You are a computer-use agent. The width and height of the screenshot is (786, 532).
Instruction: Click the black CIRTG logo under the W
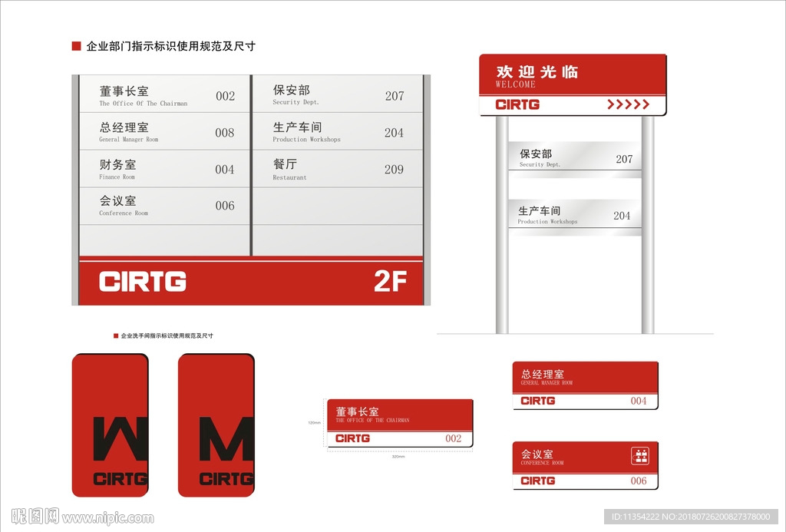(x=121, y=479)
